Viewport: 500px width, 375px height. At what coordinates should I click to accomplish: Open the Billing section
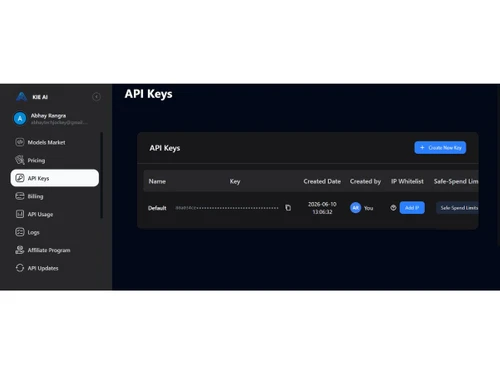[x=55, y=196]
